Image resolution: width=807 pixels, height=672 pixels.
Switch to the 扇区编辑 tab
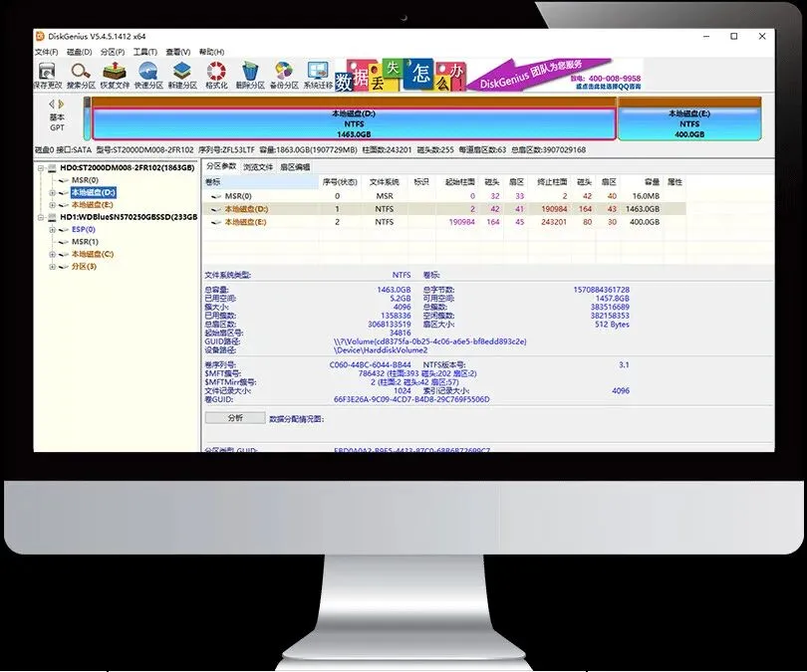click(x=295, y=167)
